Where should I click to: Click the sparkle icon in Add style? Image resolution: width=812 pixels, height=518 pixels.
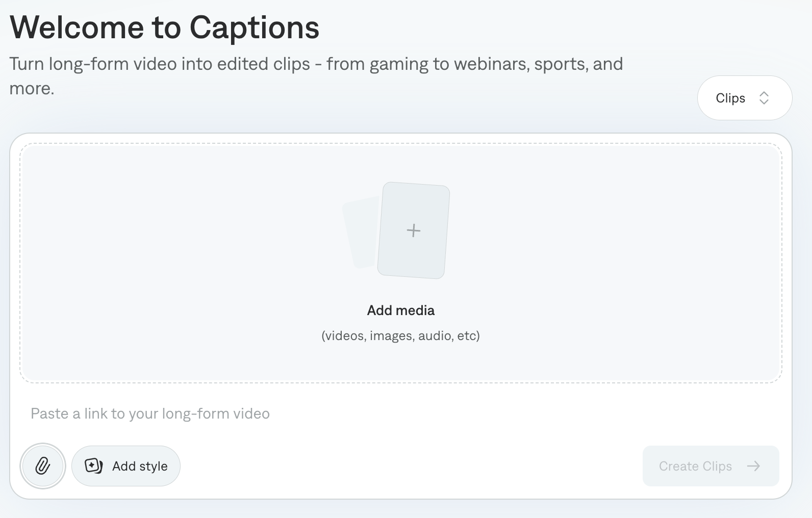(x=93, y=466)
